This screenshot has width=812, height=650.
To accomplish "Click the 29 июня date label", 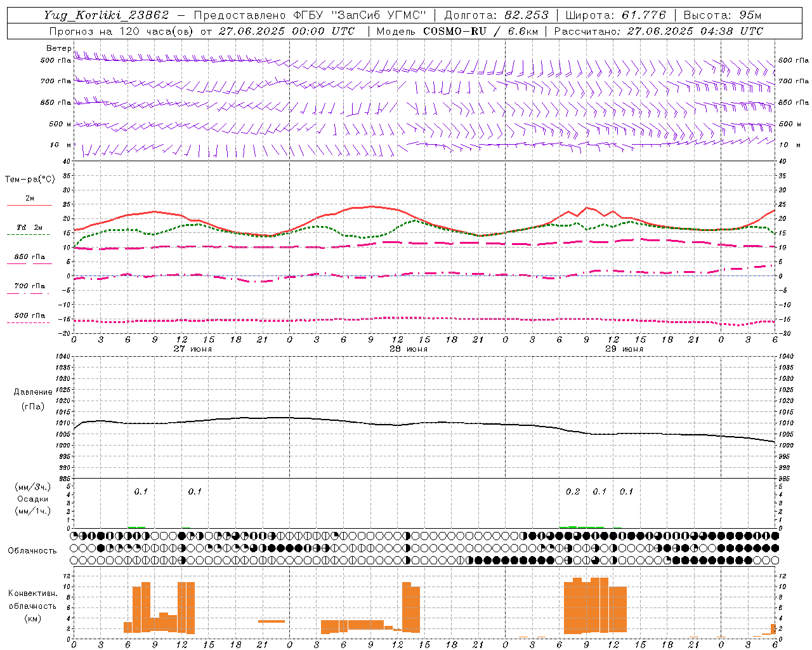I will [624, 349].
